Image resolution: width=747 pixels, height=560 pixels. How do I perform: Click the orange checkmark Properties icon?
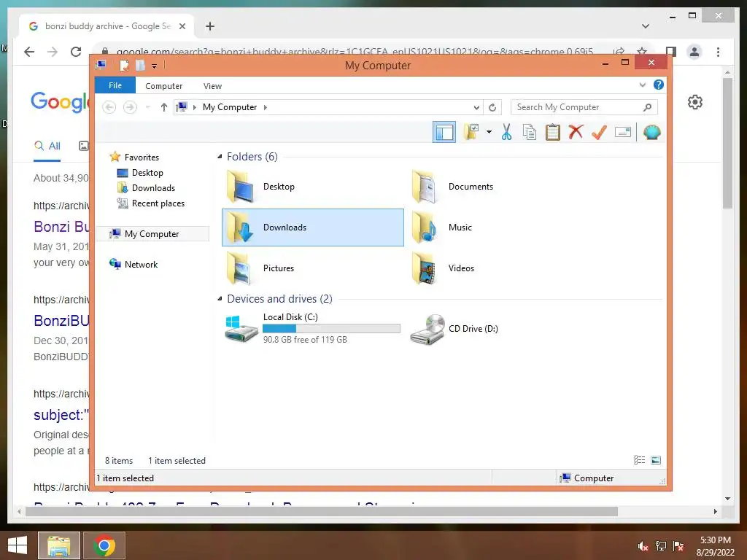[599, 132]
